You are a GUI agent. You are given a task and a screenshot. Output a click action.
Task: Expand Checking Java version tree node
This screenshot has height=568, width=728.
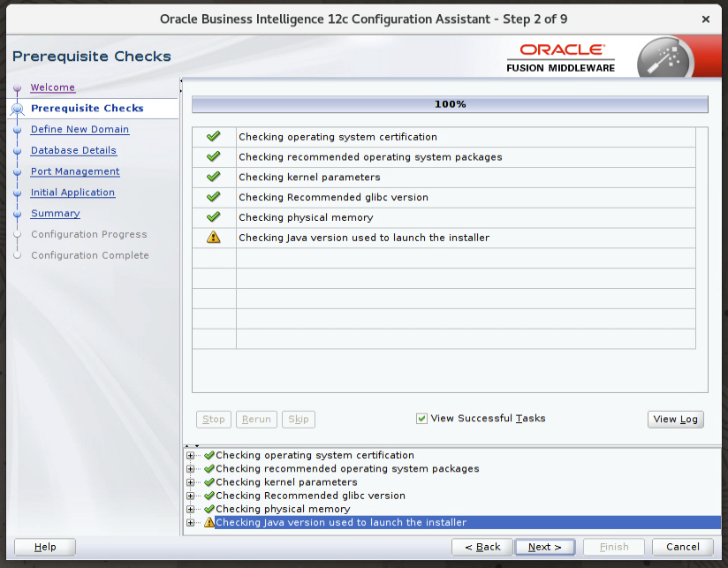(190, 523)
